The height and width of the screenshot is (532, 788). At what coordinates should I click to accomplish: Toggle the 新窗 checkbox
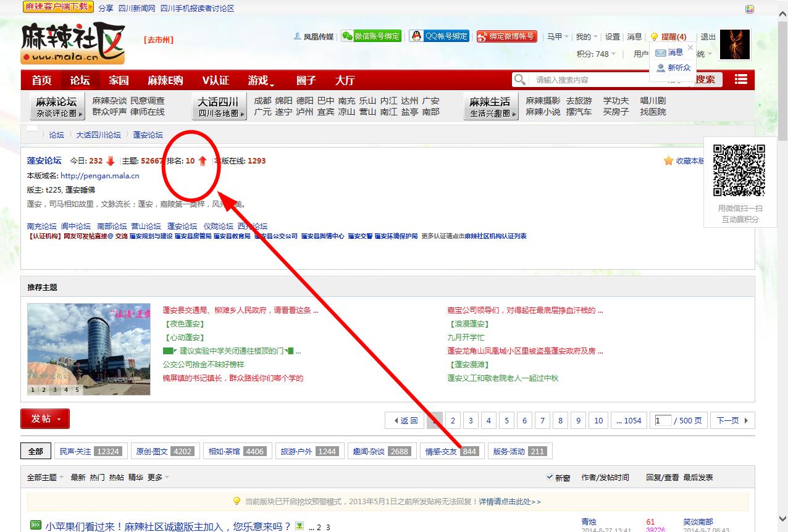point(550,477)
